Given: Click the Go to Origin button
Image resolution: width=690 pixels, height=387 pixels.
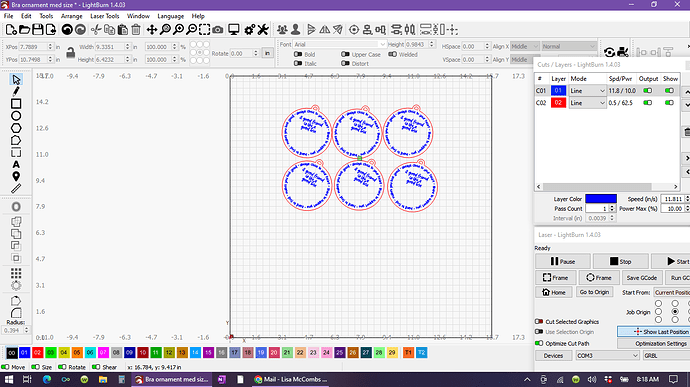Looking at the screenshot, I should [x=594, y=292].
